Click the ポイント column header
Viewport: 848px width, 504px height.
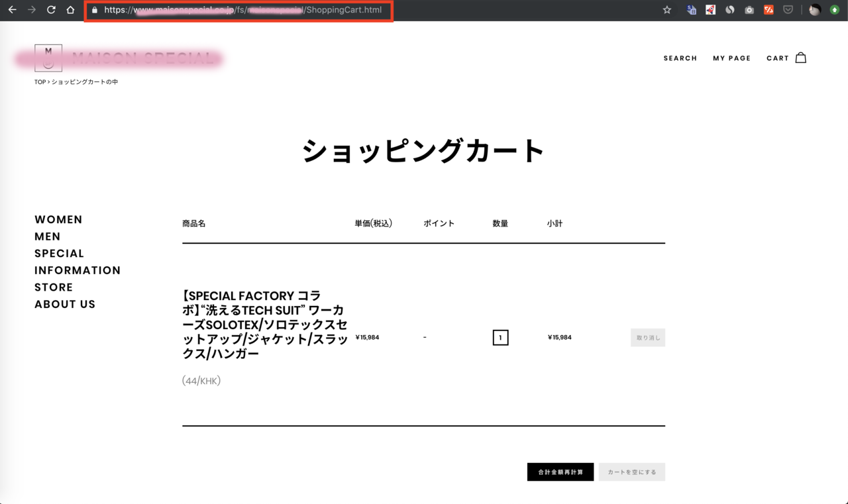439,224
